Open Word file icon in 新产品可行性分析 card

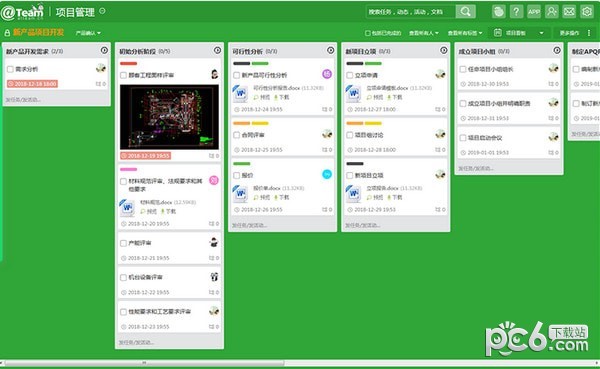(240, 93)
